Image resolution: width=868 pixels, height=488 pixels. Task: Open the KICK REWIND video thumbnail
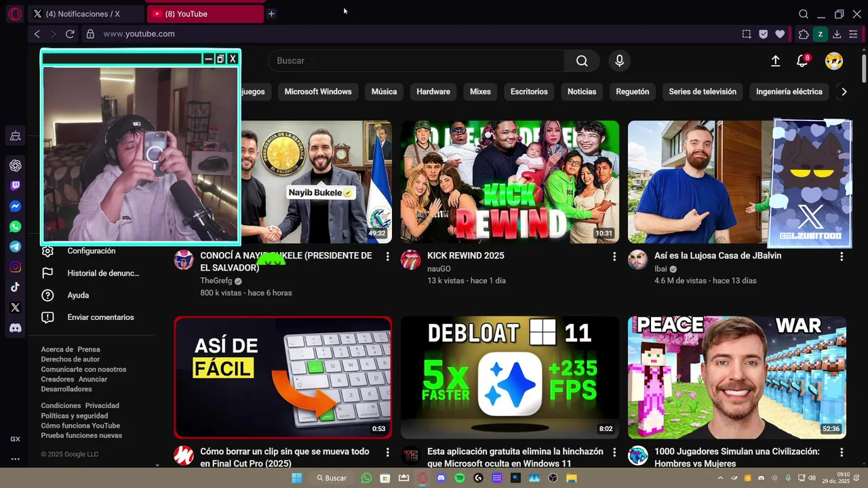click(509, 182)
